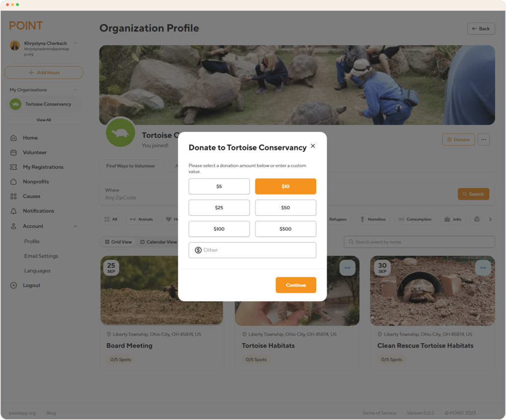Viewport: 506px width, 420px height.
Task: Select the $100 donation amount
Action: [219, 229]
